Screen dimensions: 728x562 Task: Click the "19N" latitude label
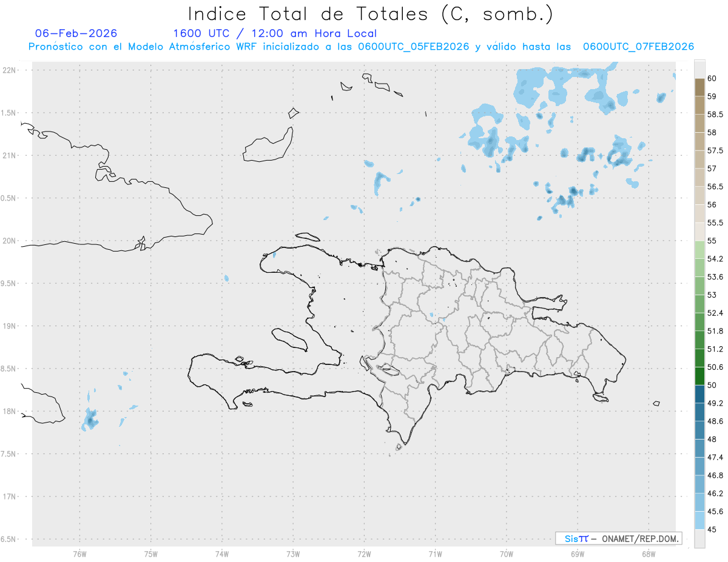(x=10, y=326)
